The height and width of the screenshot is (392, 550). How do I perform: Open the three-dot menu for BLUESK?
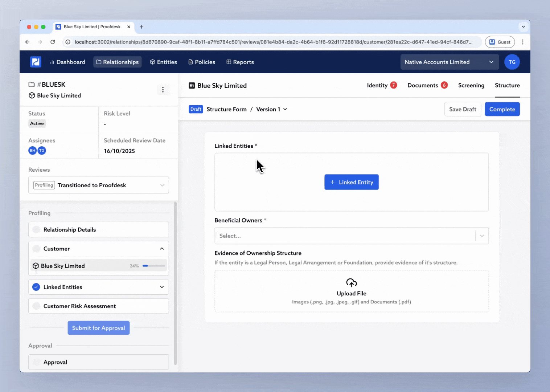click(x=163, y=90)
